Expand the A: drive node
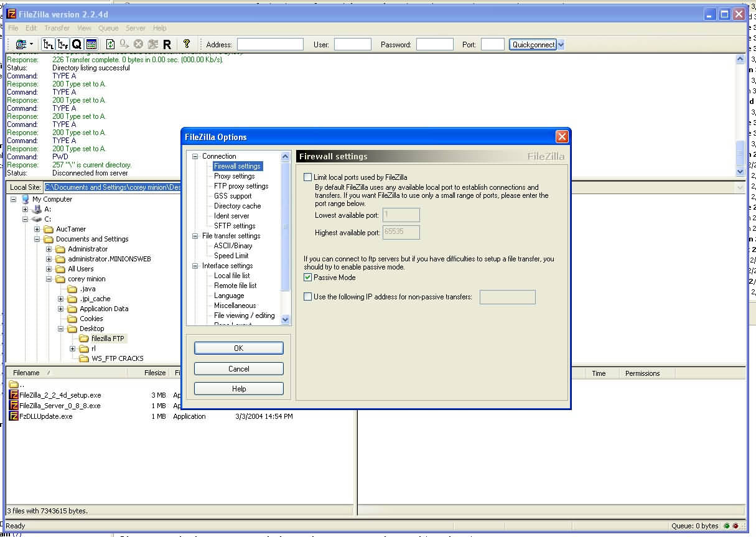 (x=26, y=209)
